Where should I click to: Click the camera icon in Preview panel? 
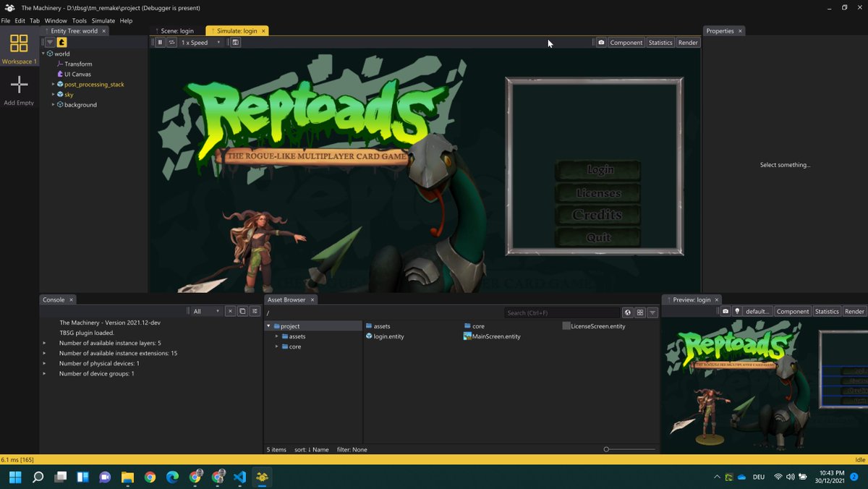[x=725, y=311]
